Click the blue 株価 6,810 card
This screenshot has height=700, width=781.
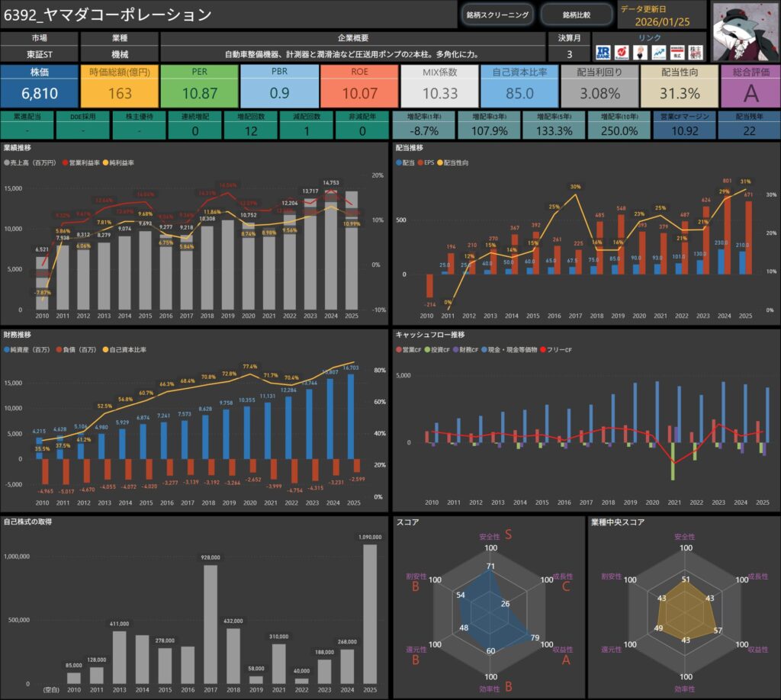pos(39,85)
